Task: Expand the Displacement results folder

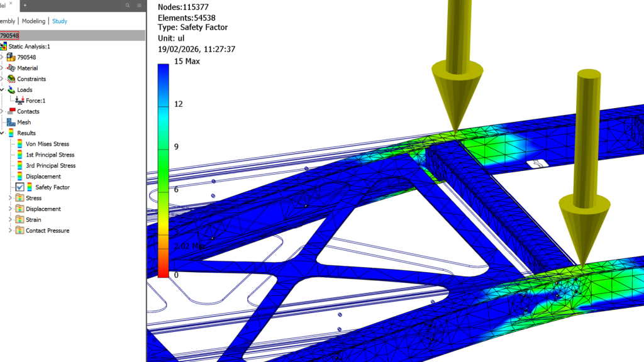Action: click(10, 209)
